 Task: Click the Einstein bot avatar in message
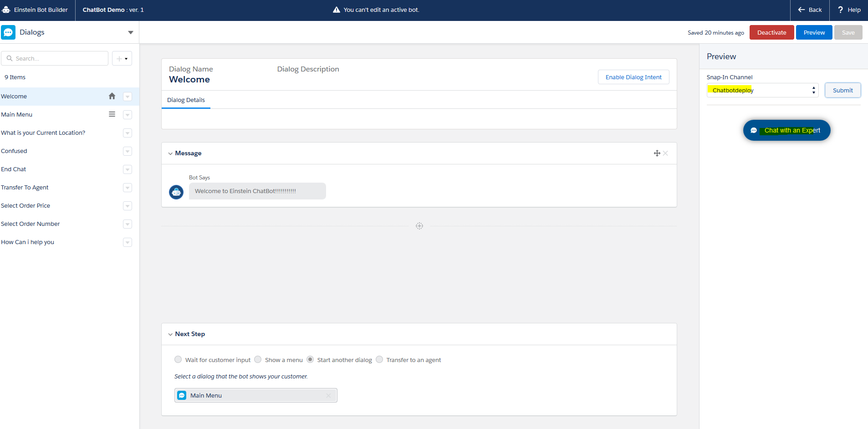coord(176,192)
